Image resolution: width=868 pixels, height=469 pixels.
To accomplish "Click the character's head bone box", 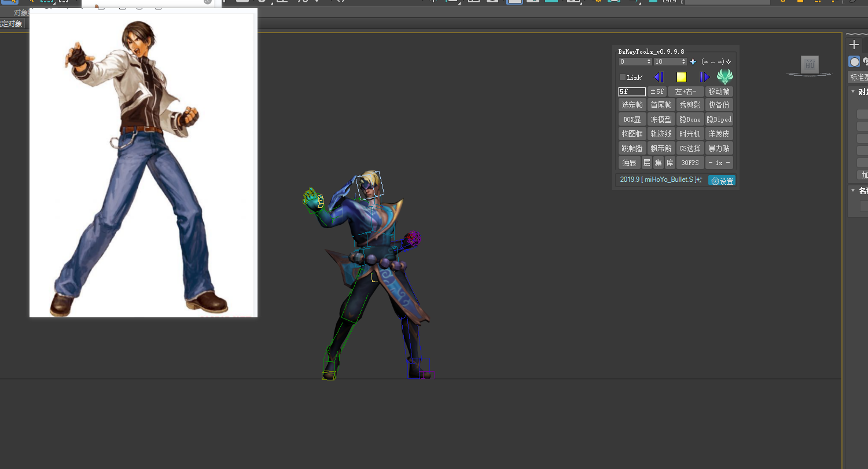I will (370, 185).
